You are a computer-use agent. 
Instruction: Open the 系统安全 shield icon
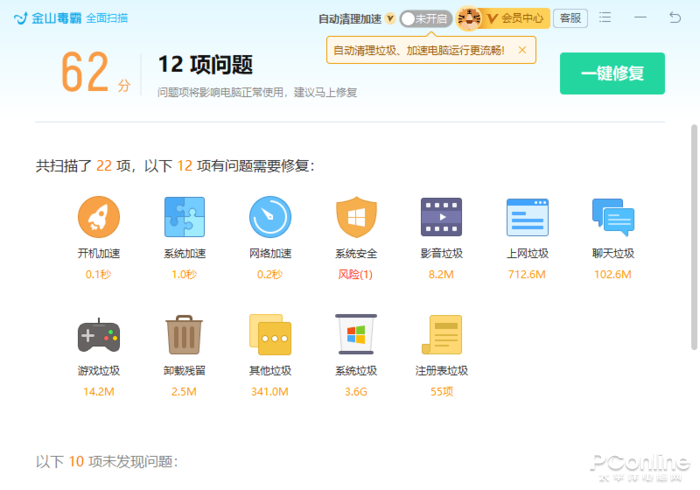355,217
